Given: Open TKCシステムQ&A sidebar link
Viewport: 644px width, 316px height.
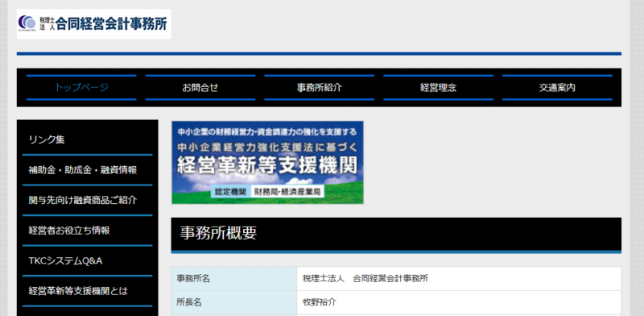Looking at the screenshot, I should [88, 261].
